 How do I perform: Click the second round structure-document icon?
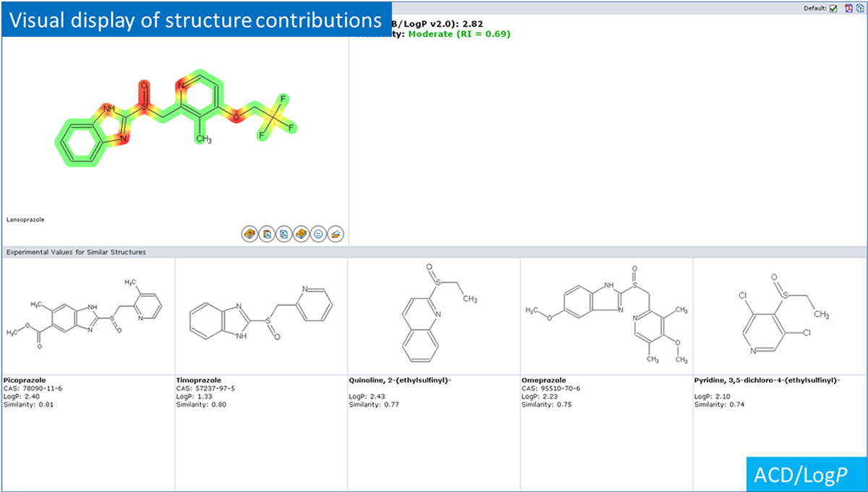(x=267, y=234)
